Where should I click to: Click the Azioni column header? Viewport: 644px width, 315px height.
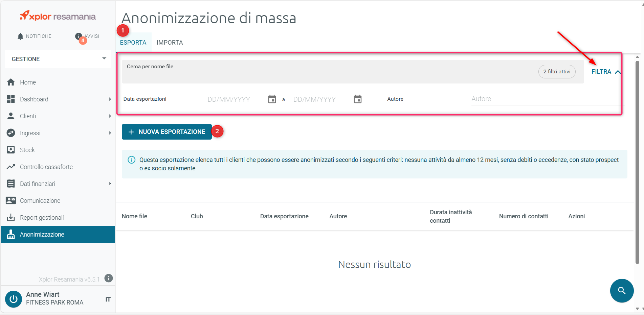(576, 216)
